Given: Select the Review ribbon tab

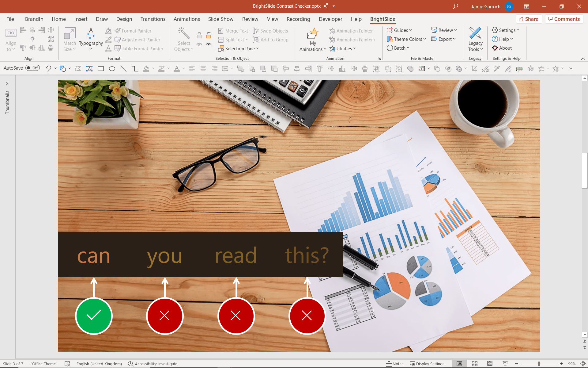Looking at the screenshot, I should [x=250, y=19].
